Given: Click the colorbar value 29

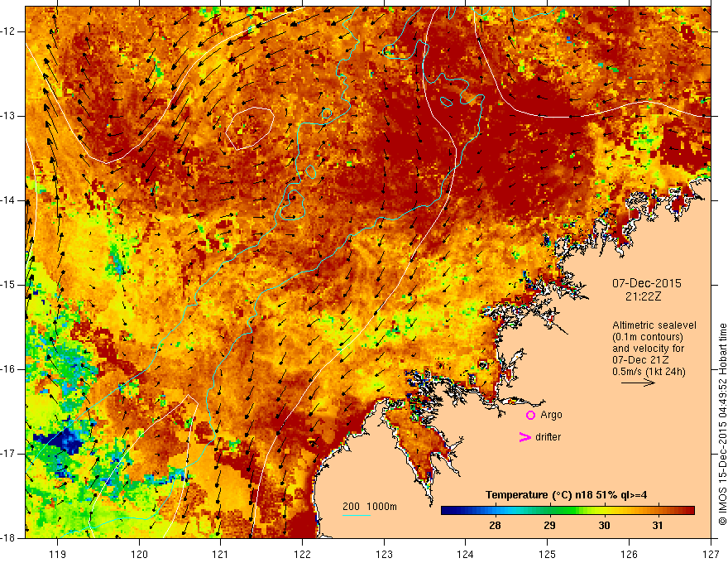Looking at the screenshot, I should pyautogui.click(x=549, y=526).
